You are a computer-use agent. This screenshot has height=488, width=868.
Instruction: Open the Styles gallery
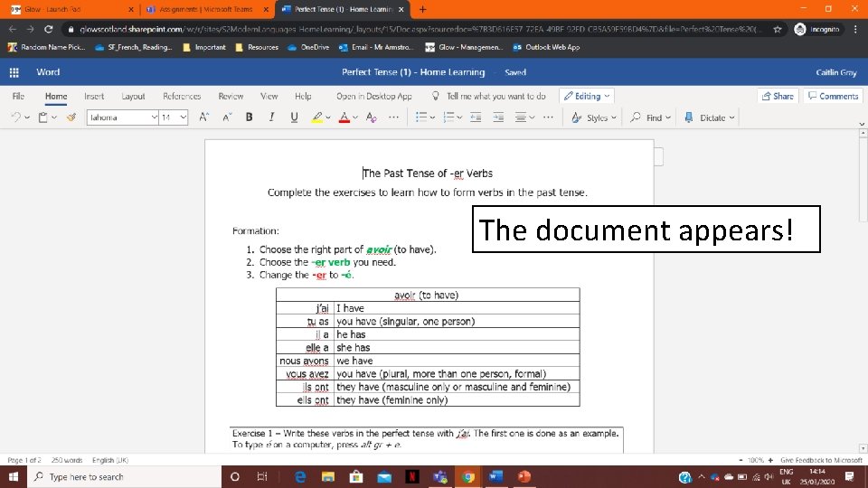pos(593,117)
